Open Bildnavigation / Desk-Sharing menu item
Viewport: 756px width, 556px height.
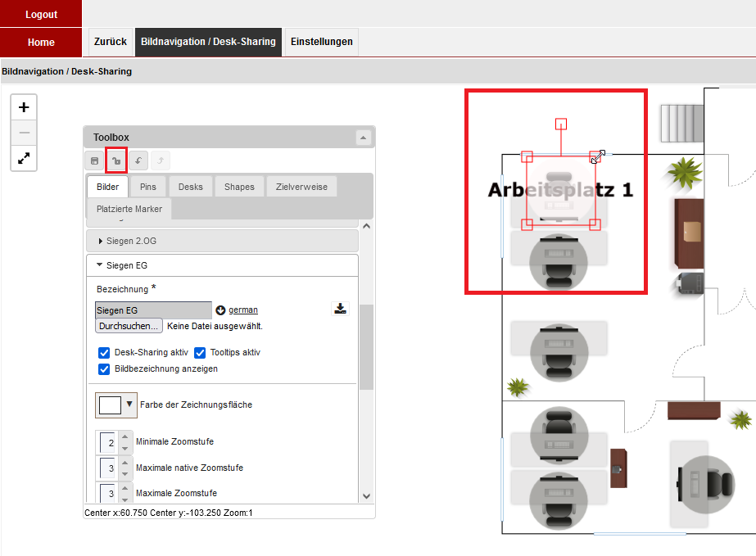(208, 42)
